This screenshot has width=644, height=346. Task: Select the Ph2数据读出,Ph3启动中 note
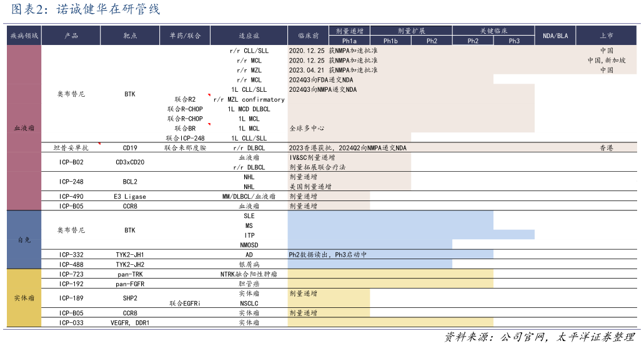click(328, 254)
